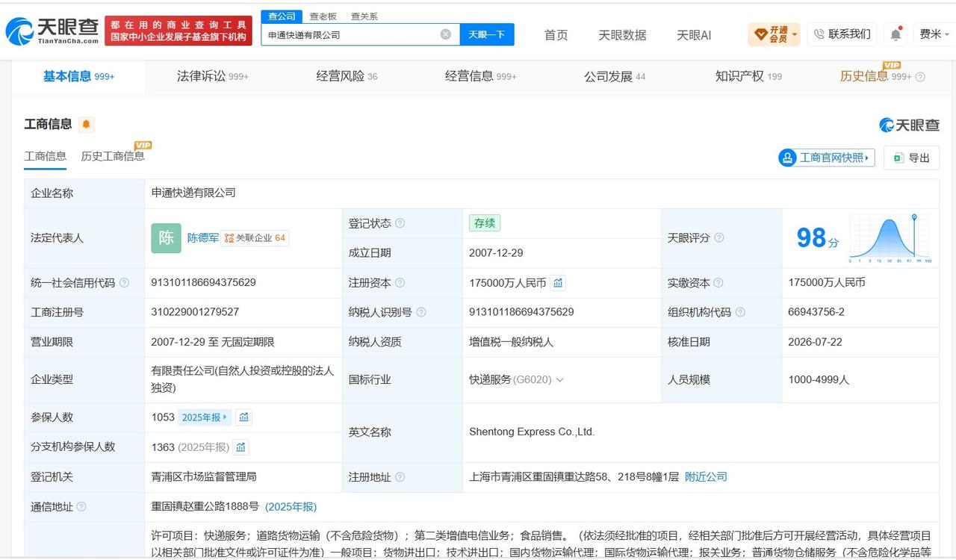The image size is (956, 560).
Task: Select 历史工商信息 sub-tab
Action: pos(113,156)
